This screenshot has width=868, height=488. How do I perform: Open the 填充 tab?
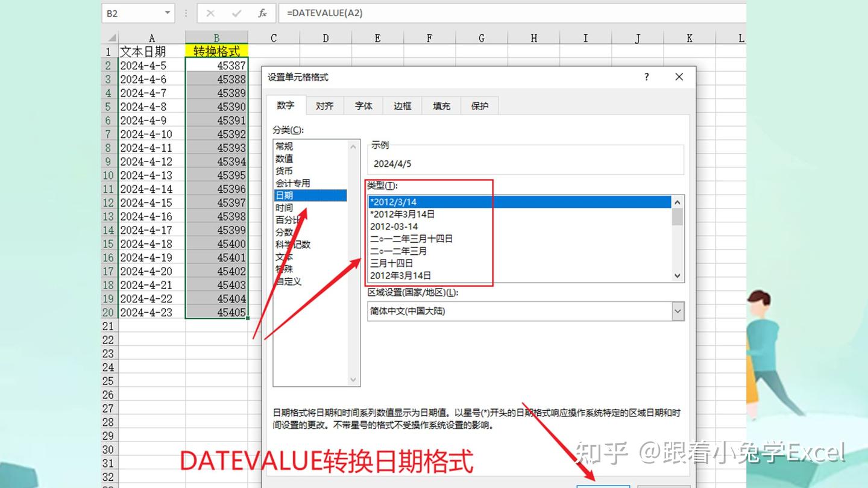point(441,106)
